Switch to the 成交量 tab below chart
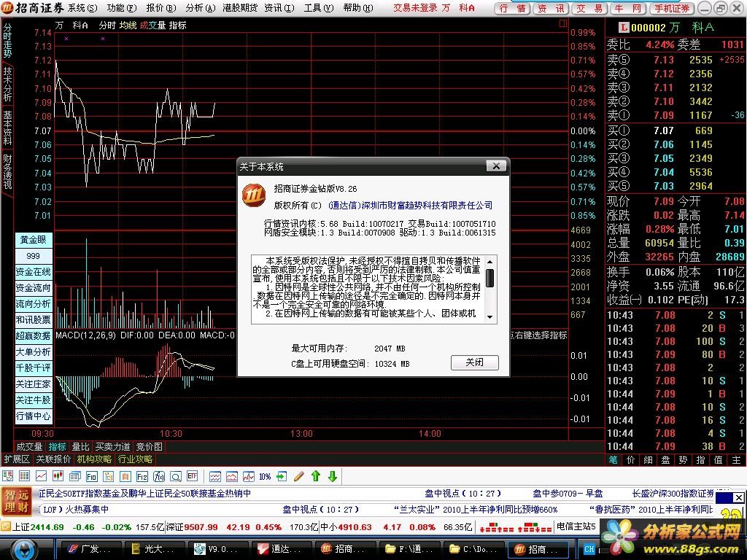Image resolution: width=747 pixels, height=560 pixels. click(x=29, y=447)
